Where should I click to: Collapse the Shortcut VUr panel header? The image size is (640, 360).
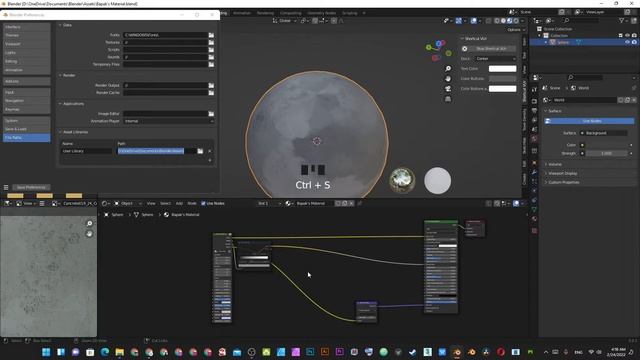pos(462,39)
